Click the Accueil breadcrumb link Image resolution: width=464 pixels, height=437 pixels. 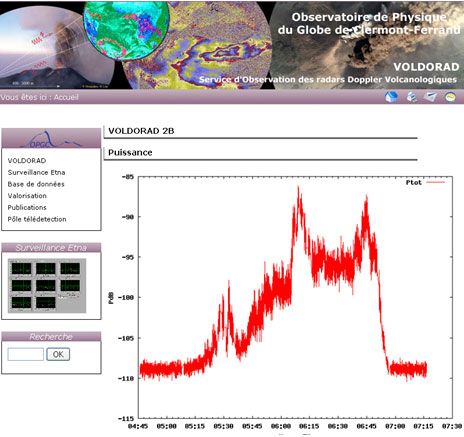tap(66, 97)
